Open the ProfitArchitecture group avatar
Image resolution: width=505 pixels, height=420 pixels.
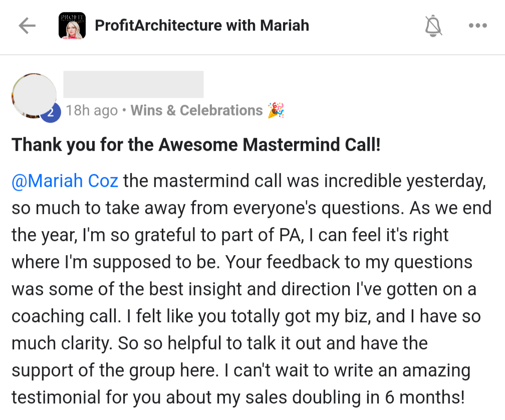72,26
